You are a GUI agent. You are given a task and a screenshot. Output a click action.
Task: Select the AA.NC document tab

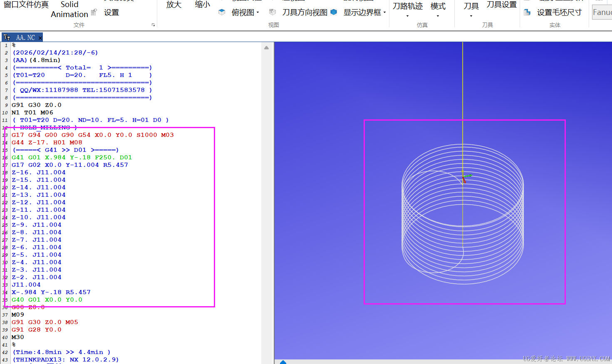click(x=25, y=37)
